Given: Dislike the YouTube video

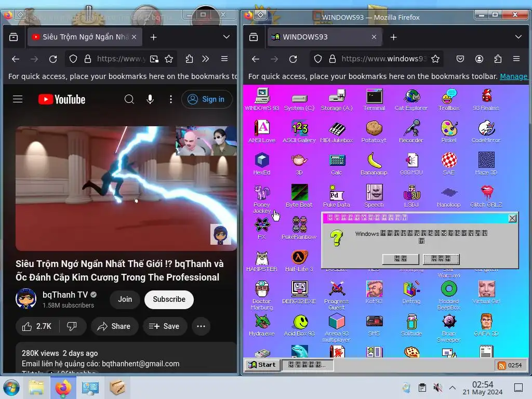Looking at the screenshot, I should click(x=72, y=326).
